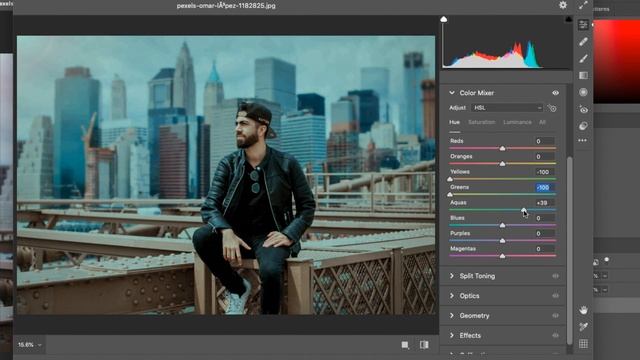This screenshot has width=640, height=360.
Task: Open Camera Raw preferences gear icon
Action: coord(563,5)
